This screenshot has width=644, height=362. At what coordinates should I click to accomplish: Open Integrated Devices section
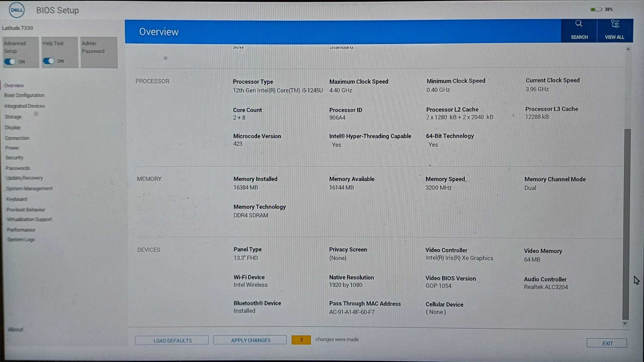[25, 106]
